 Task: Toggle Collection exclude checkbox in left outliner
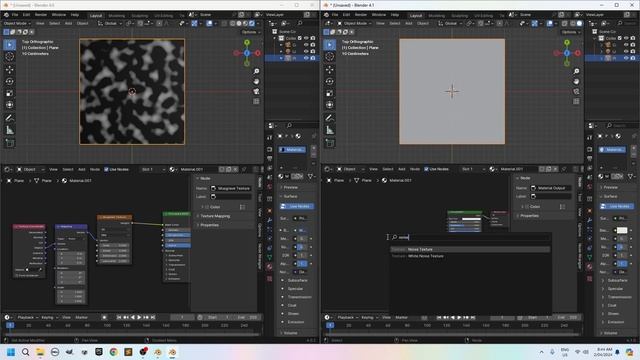tap(300, 38)
